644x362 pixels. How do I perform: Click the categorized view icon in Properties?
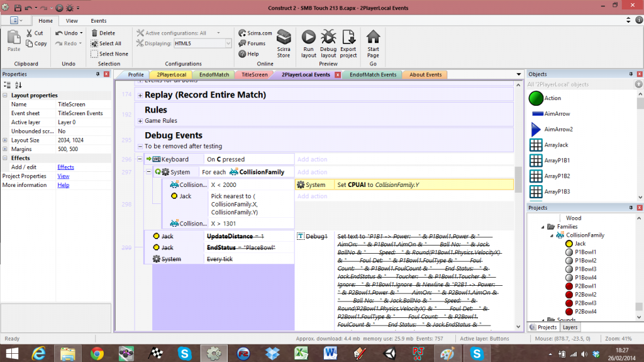tap(8, 85)
